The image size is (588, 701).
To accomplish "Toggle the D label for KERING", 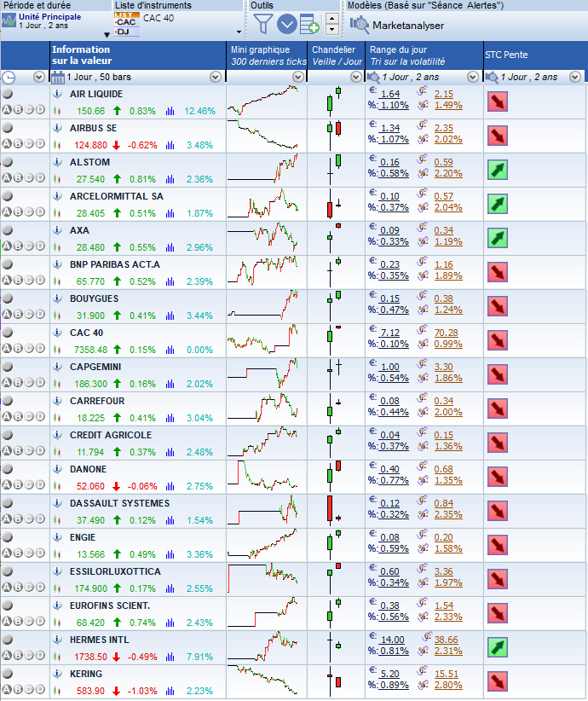I will [x=40, y=689].
